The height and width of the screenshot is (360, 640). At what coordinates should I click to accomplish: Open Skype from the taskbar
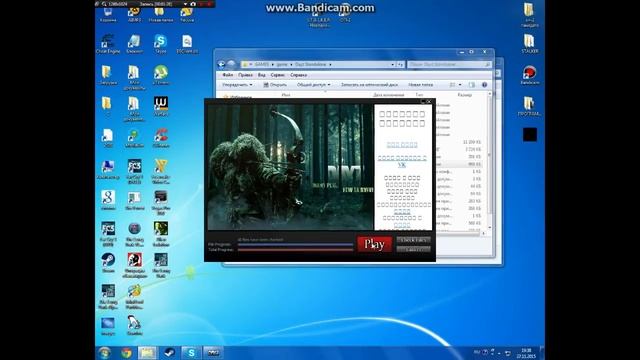[191, 353]
